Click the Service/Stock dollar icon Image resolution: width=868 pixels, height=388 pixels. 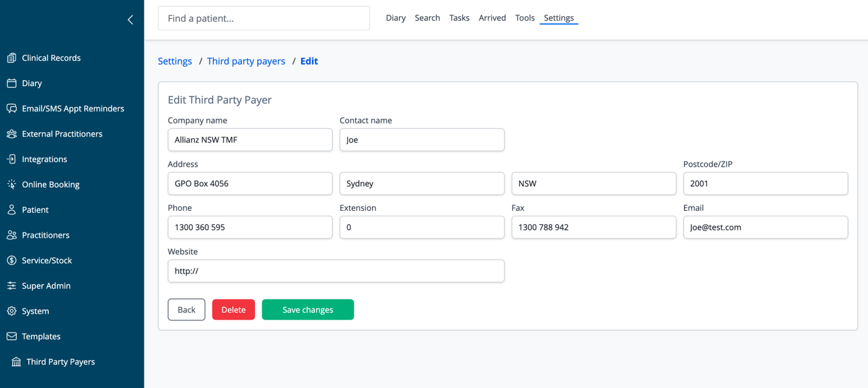[11, 260]
